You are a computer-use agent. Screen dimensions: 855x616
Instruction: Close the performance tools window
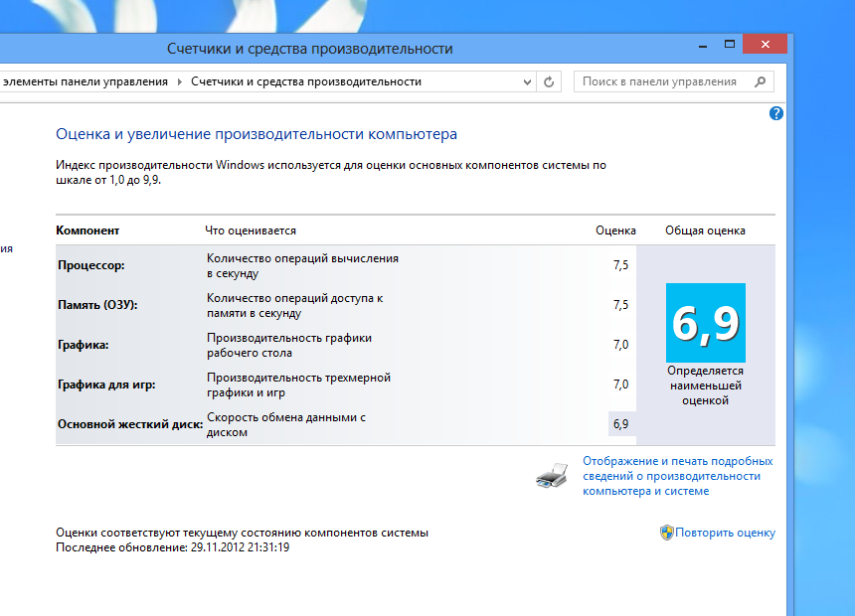[x=766, y=44]
